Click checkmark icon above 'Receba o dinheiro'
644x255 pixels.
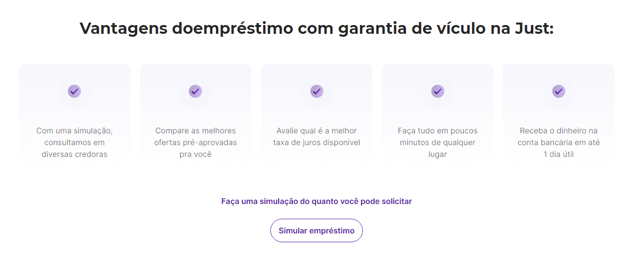click(x=559, y=91)
